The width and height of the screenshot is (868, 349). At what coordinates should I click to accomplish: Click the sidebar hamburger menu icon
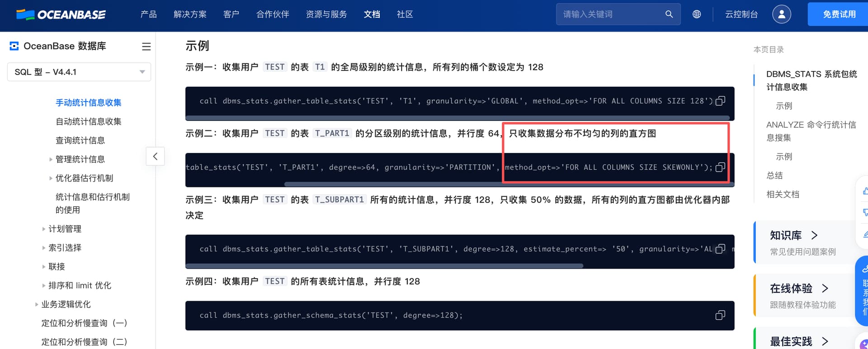(146, 47)
